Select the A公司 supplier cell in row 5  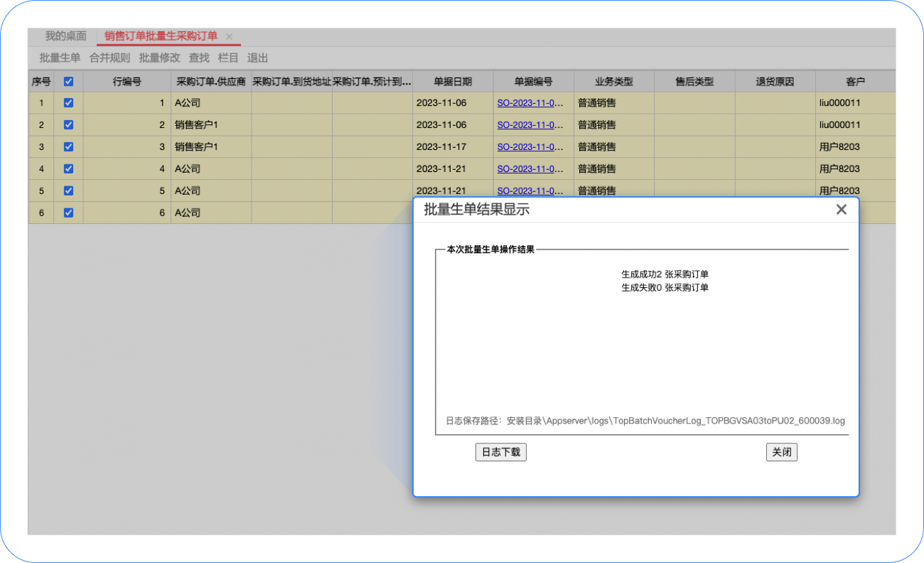pos(211,191)
